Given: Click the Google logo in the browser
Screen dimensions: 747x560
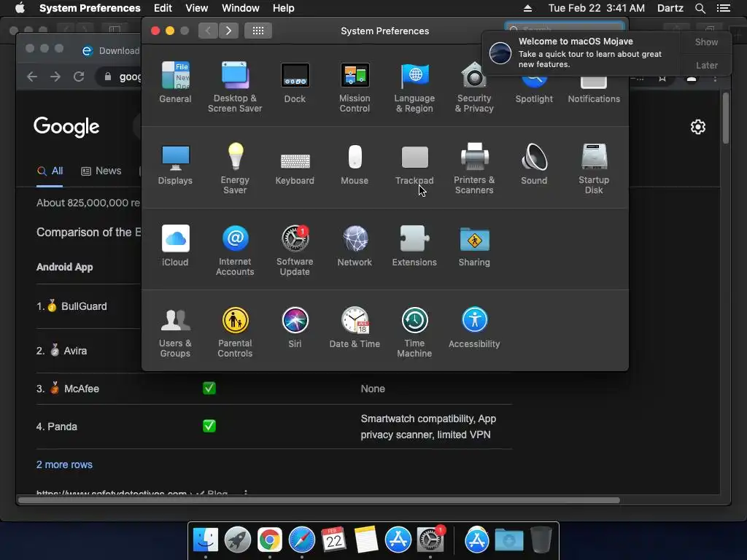Looking at the screenshot, I should (66, 127).
